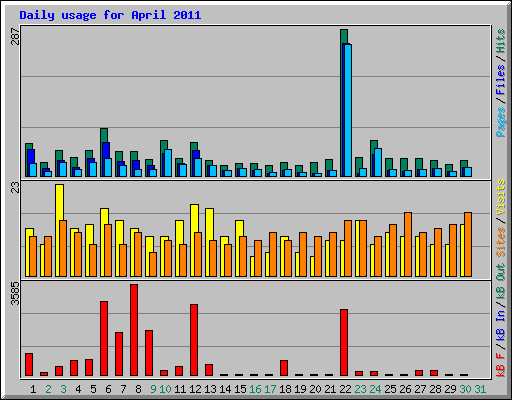This screenshot has height=400, width=512.
Task: Click the green Hits bar for day 24
Action: [x=374, y=145]
